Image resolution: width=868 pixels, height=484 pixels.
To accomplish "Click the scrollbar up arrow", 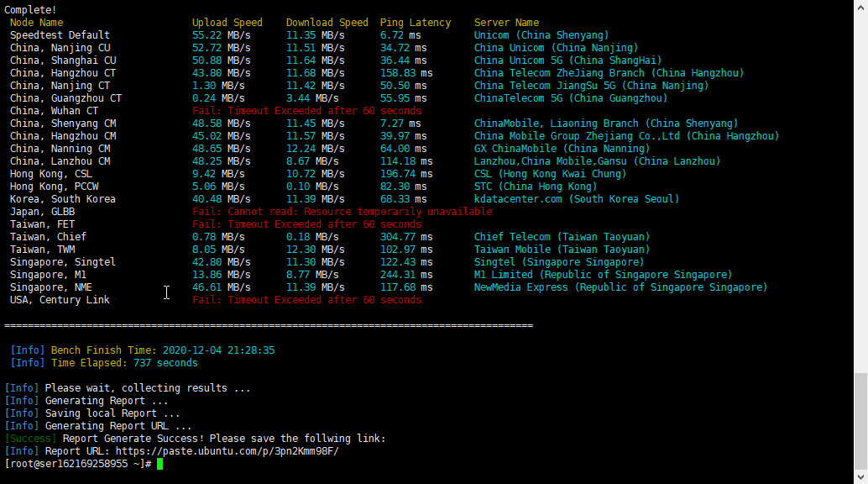I will 860,7.
